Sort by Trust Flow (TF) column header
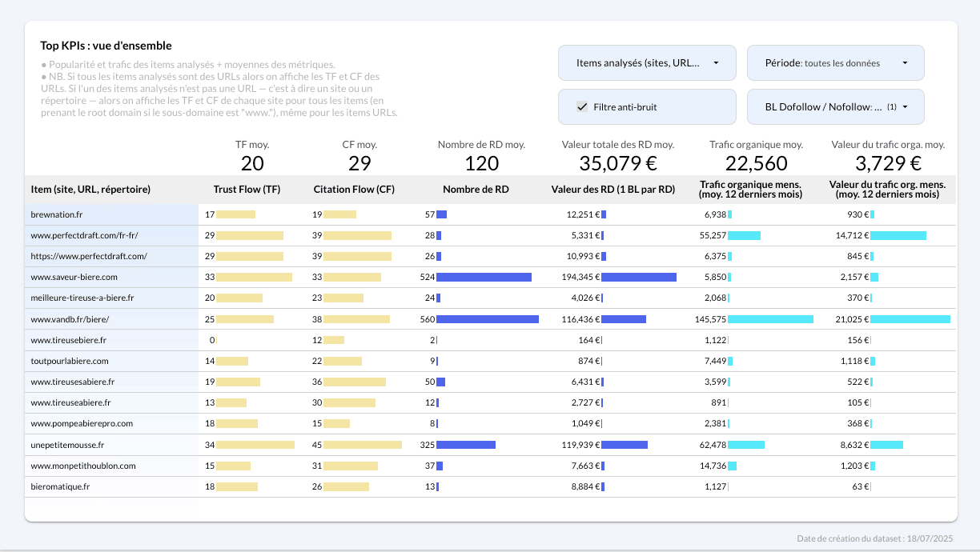 click(x=247, y=190)
